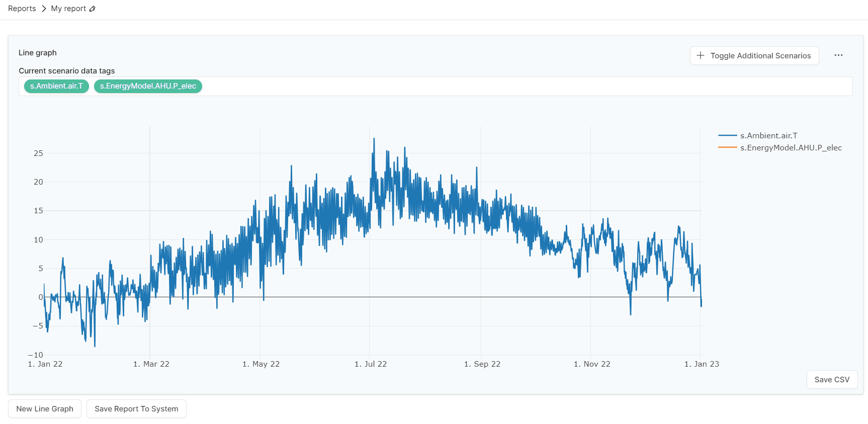Go to Reports breadcrumb link

click(22, 9)
